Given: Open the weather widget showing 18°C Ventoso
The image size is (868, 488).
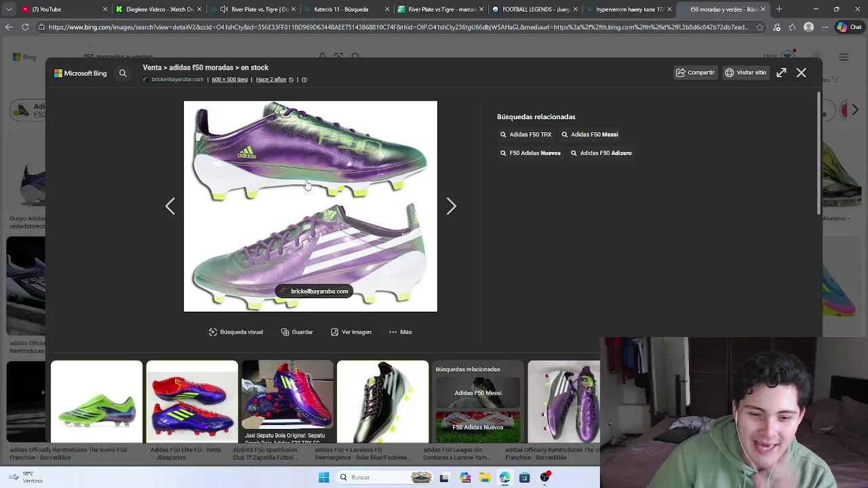Looking at the screenshot, I should click(x=26, y=477).
